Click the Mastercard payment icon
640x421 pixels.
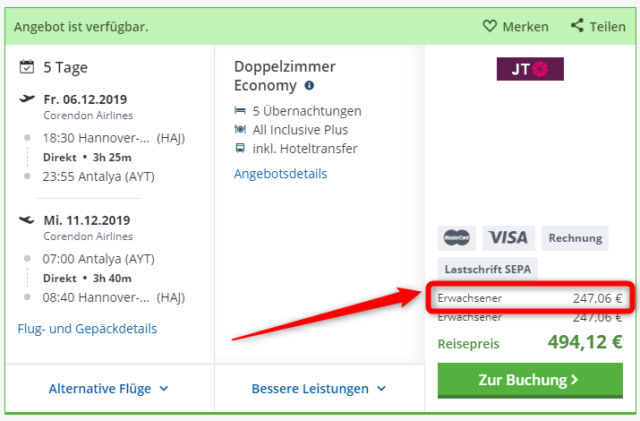(456, 238)
